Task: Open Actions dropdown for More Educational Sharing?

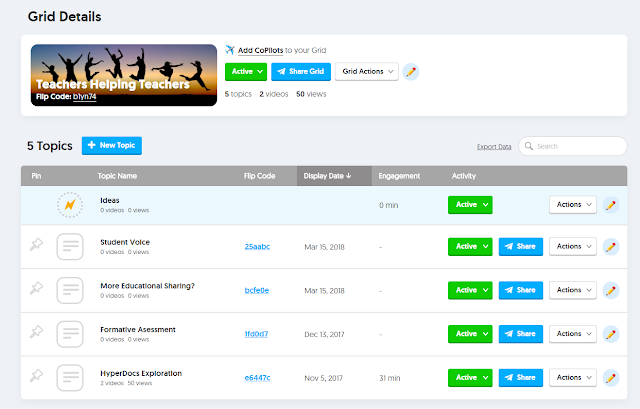Action: pyautogui.click(x=573, y=290)
